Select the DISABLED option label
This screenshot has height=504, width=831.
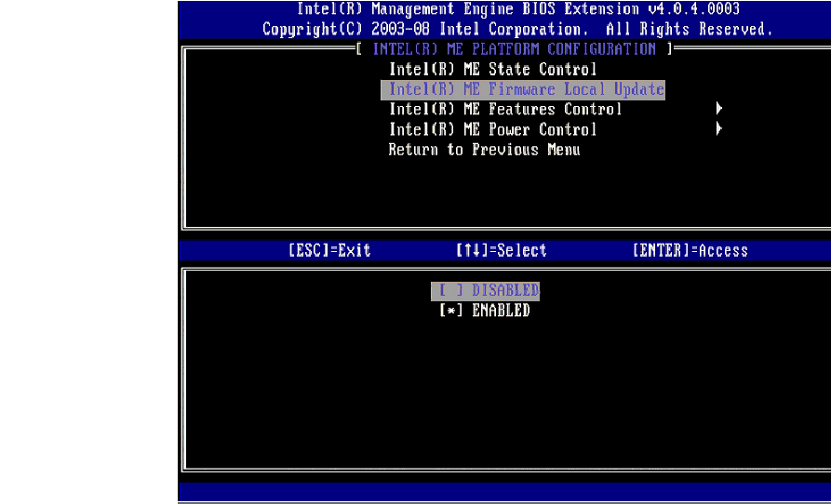tap(505, 291)
